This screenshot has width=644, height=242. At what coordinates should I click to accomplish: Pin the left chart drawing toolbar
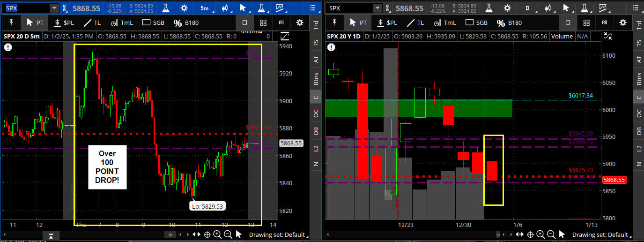click(x=10, y=23)
